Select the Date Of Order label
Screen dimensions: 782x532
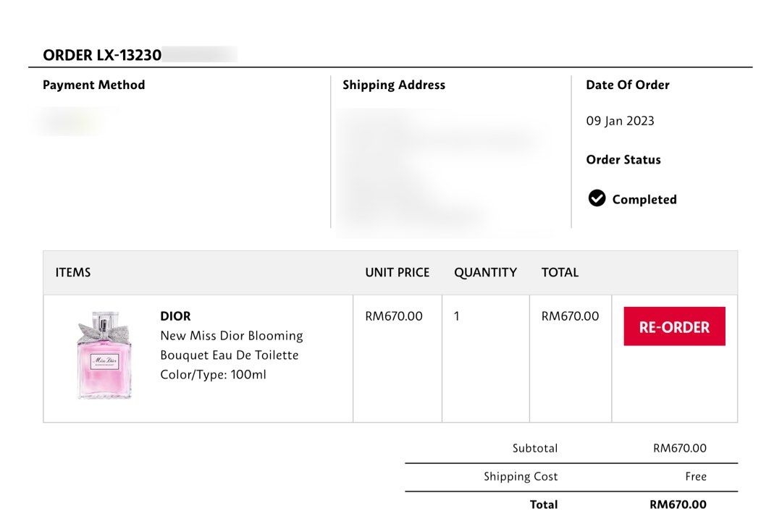click(x=627, y=85)
